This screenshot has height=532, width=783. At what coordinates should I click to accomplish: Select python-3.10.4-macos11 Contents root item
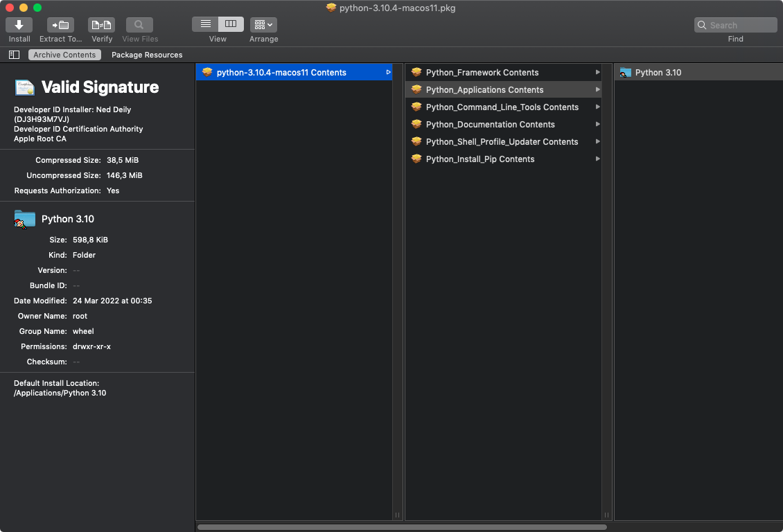(x=281, y=72)
